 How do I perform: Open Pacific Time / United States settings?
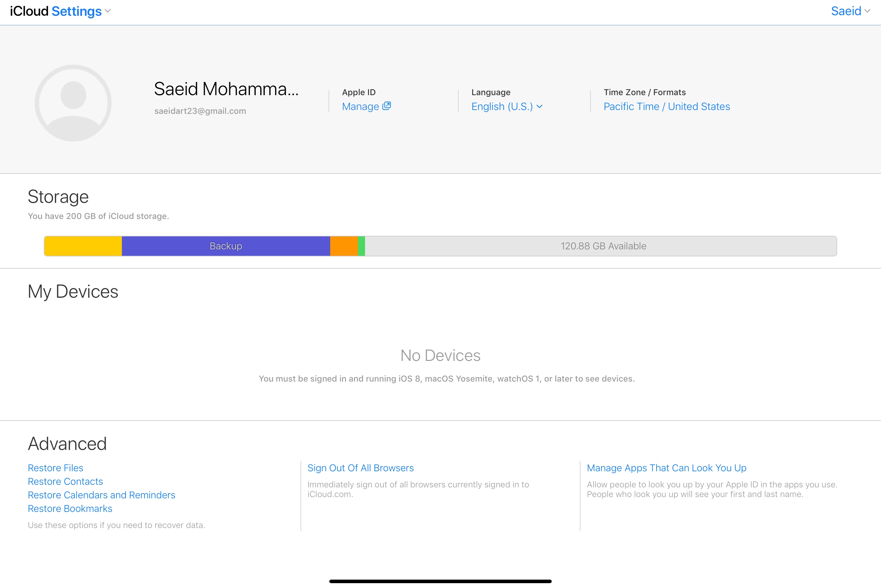click(667, 106)
